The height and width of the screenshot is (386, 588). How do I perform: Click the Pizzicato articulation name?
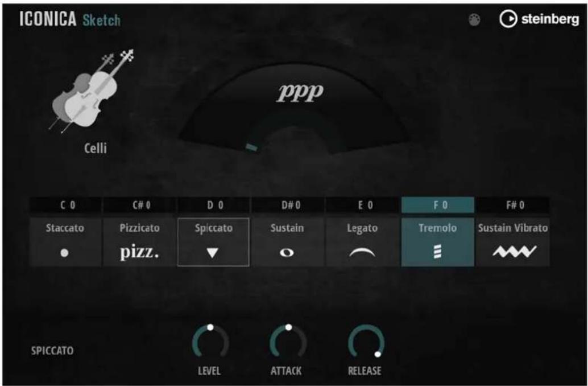pyautogui.click(x=139, y=228)
